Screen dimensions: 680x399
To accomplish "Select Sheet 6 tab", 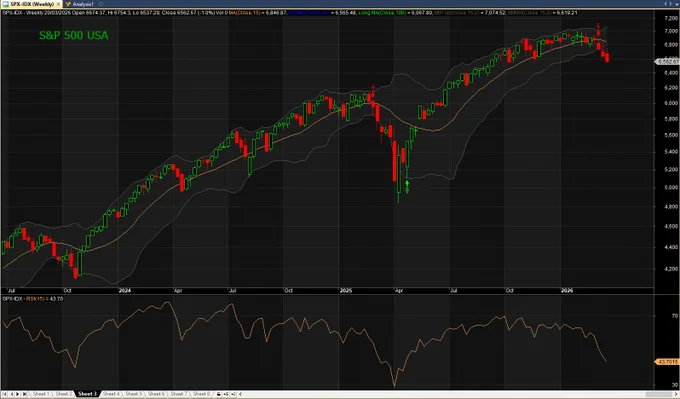I will [x=156, y=394].
